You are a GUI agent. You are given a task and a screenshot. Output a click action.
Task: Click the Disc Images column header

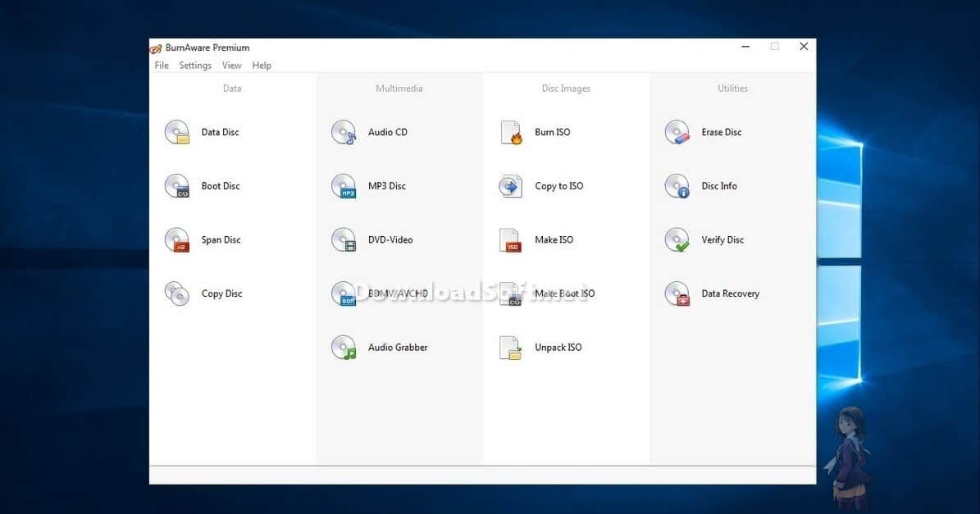click(566, 89)
